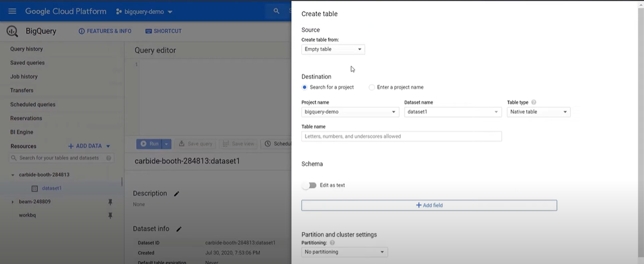
Task: Open the Table type dropdown
Action: pos(539,112)
